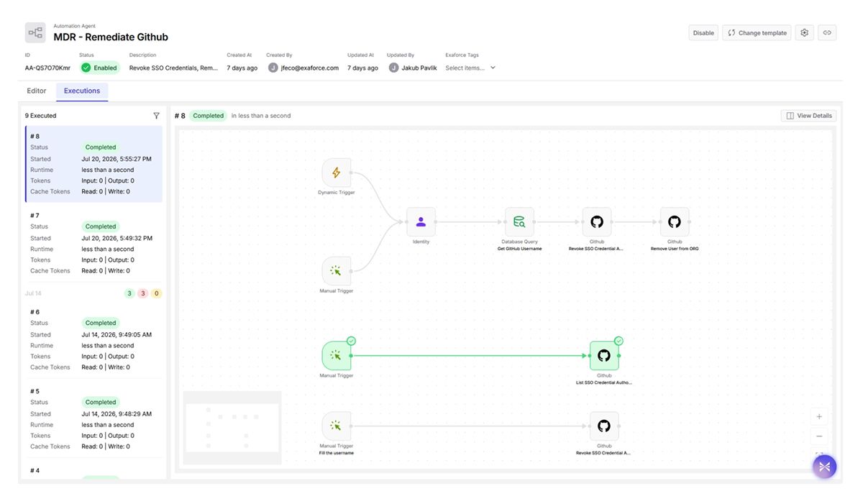Viewport: 863px width, 504px height.
Task: Click the canvas minimap thumbnail
Action: (x=232, y=428)
